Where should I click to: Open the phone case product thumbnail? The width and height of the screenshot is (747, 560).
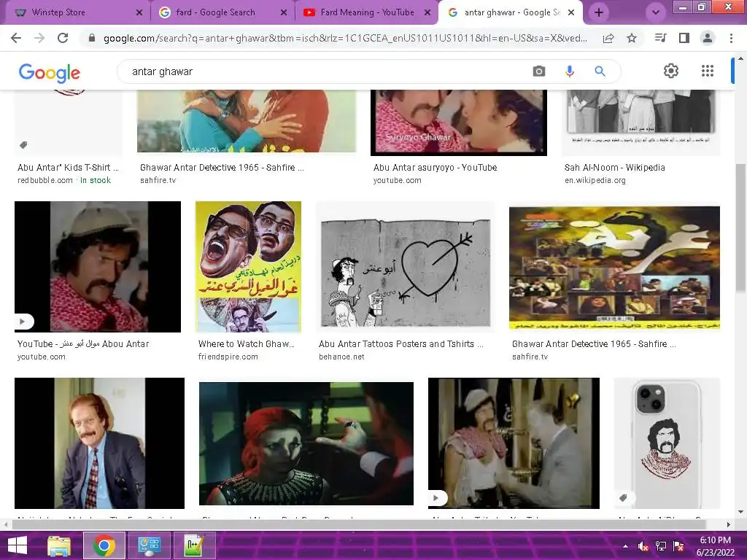(667, 443)
